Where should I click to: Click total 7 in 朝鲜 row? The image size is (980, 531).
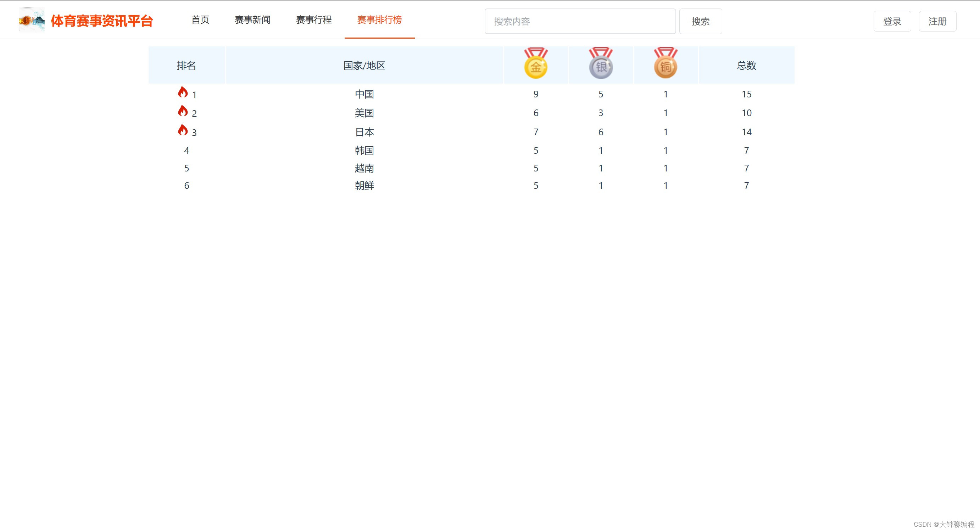(x=746, y=186)
